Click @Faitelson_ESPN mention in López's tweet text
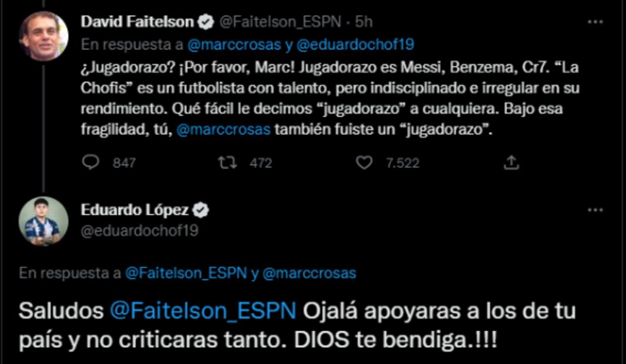The width and height of the screenshot is (626, 364). tap(203, 311)
